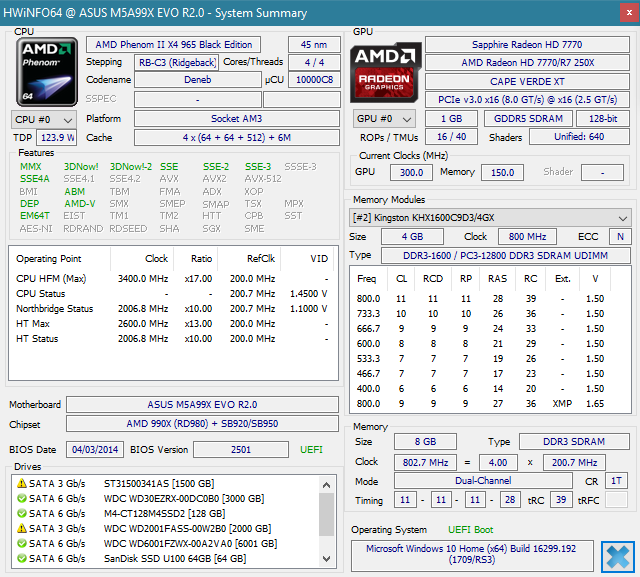Click the command rate 1T field

(x=616, y=481)
